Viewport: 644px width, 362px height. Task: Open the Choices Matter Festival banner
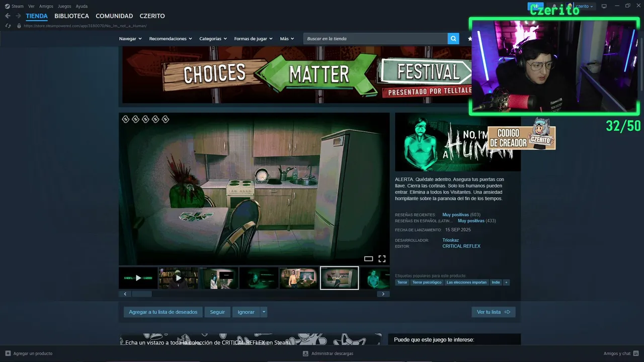tap(297, 75)
